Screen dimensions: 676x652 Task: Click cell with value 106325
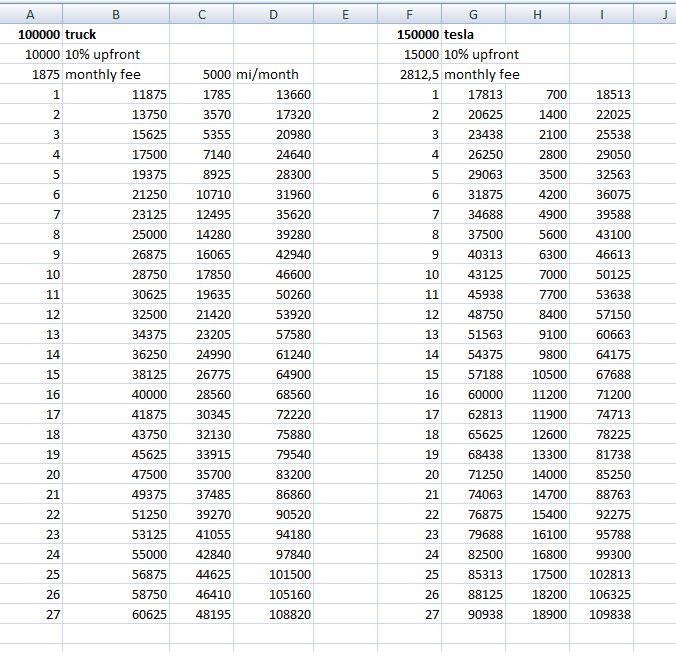[x=601, y=595]
